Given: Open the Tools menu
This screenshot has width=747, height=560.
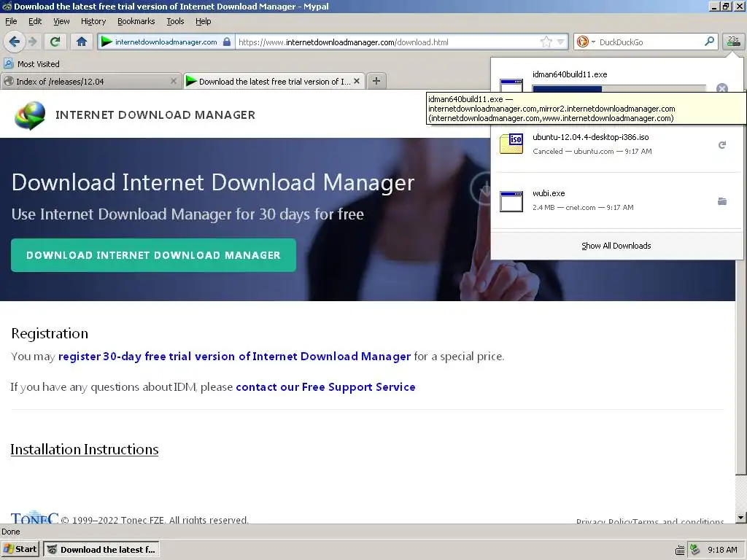Looking at the screenshot, I should pos(175,21).
